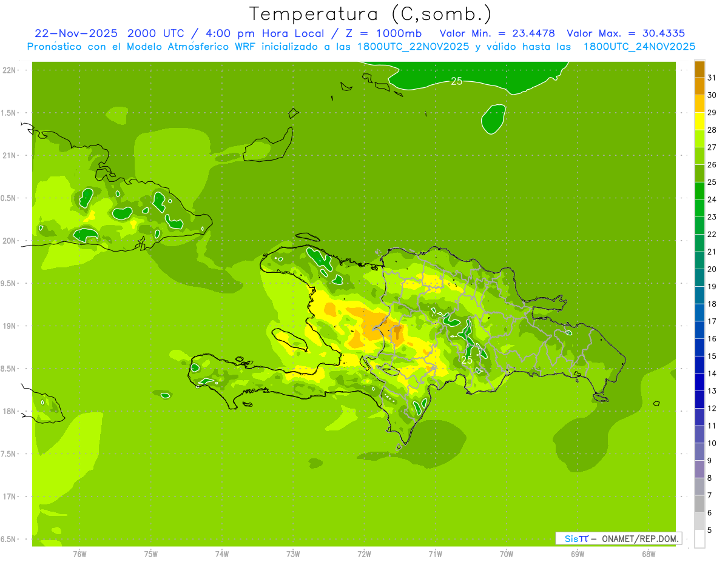Click the "70W" longitude label

pos(506,554)
